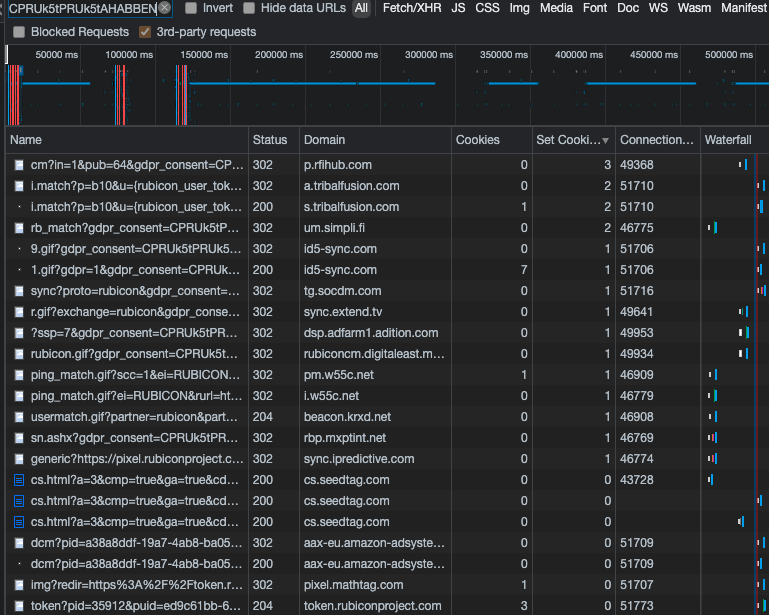The image size is (769, 615).
Task: Sort requests by Status column header
Action: (x=270, y=140)
